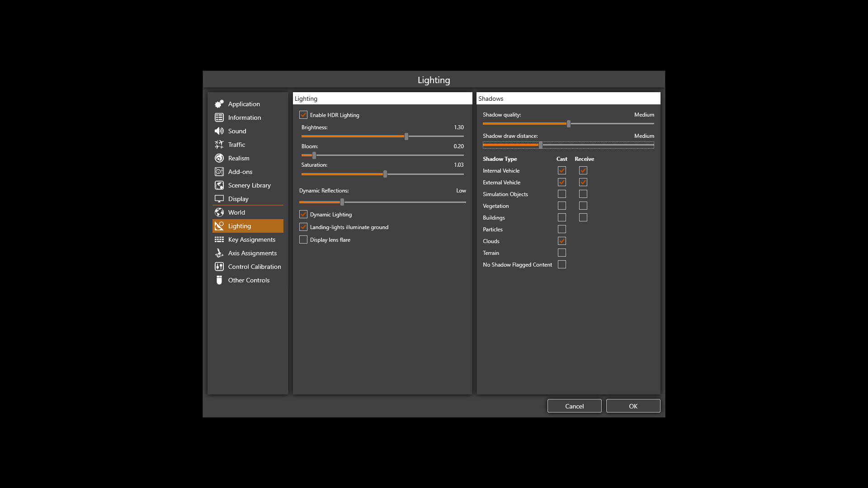868x488 pixels.
Task: Enable Landing-lights illuminate ground
Action: point(303,227)
